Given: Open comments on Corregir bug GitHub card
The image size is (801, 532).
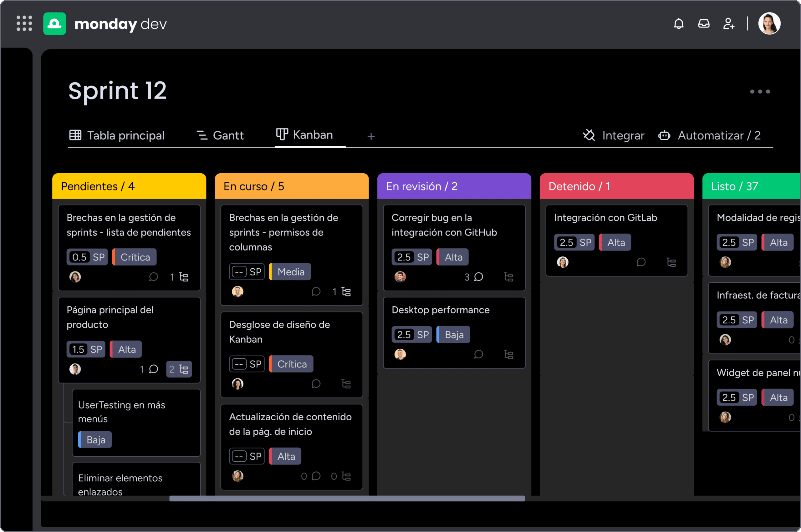Looking at the screenshot, I should click(x=478, y=277).
